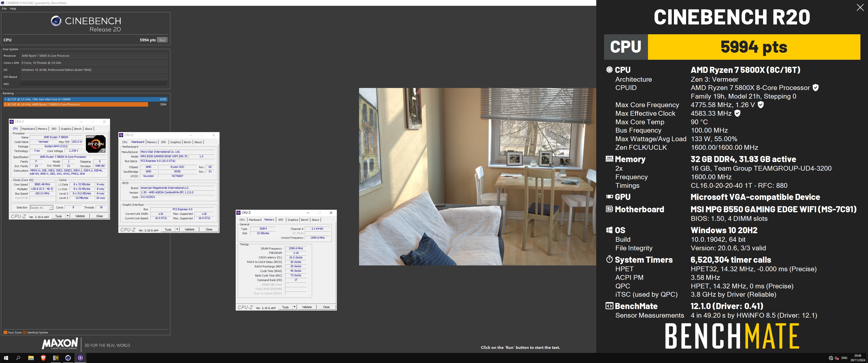Click title icon of CPU-Z CPU window
The image size is (868, 363).
(x=12, y=122)
